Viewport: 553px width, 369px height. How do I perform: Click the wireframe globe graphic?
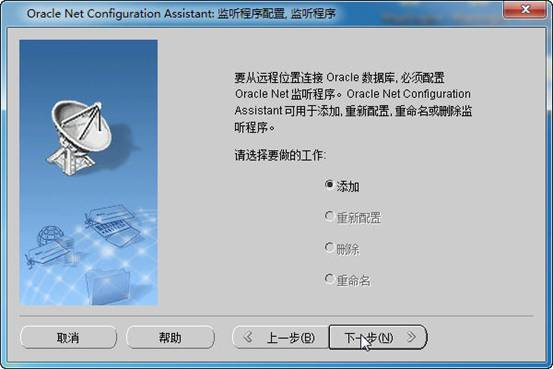[51, 236]
